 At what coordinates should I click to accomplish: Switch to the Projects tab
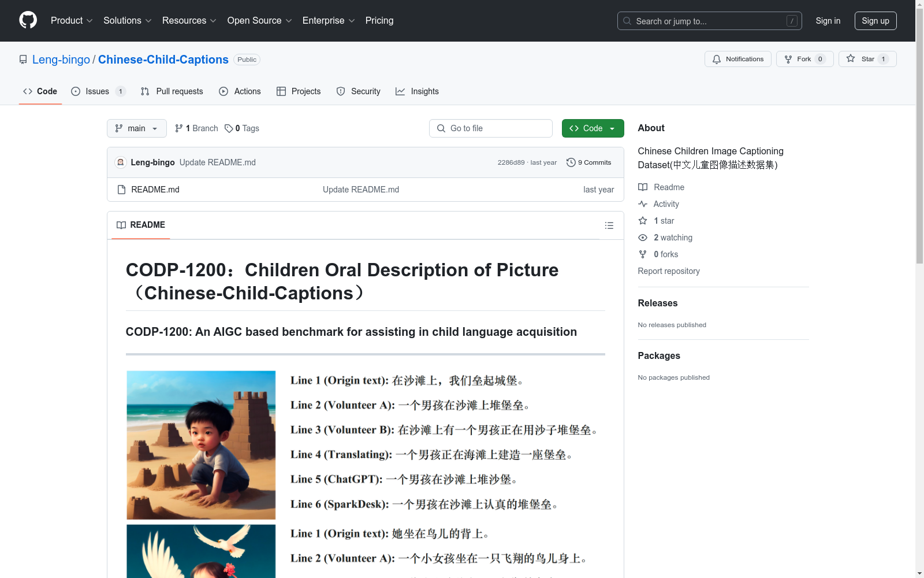tap(299, 91)
